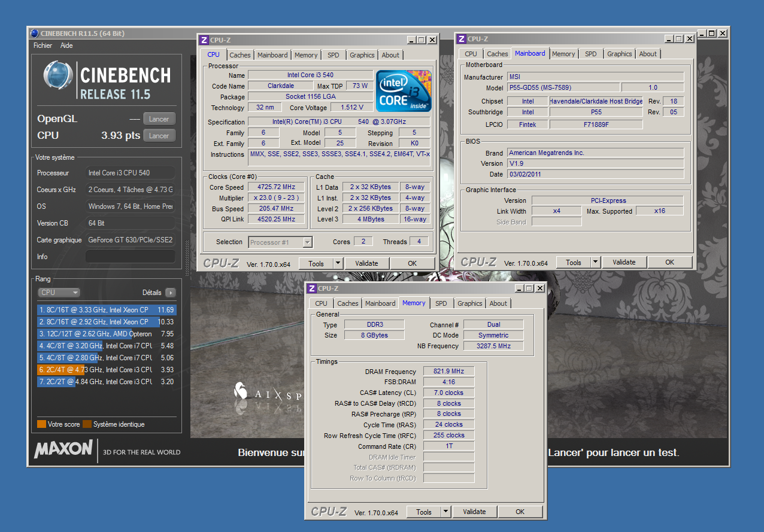Switch to About tab in the CPU window
764x532 pixels.
click(390, 55)
